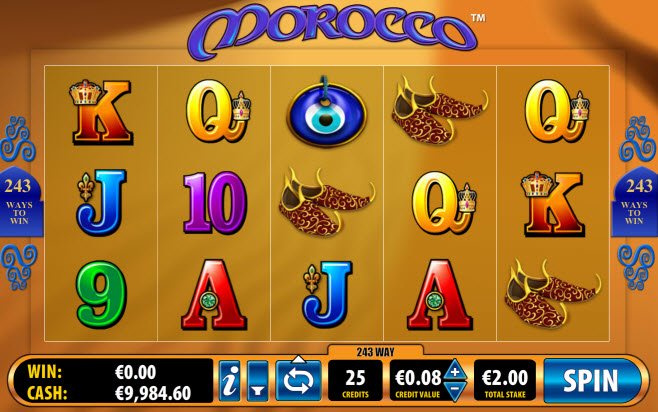Screen dimensions: 658x412
Task: Click the slippers symbol on reel five
Action: 552,294
